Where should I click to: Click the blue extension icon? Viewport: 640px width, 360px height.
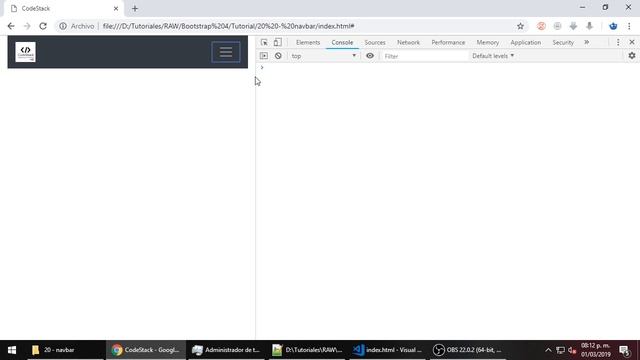click(613, 26)
